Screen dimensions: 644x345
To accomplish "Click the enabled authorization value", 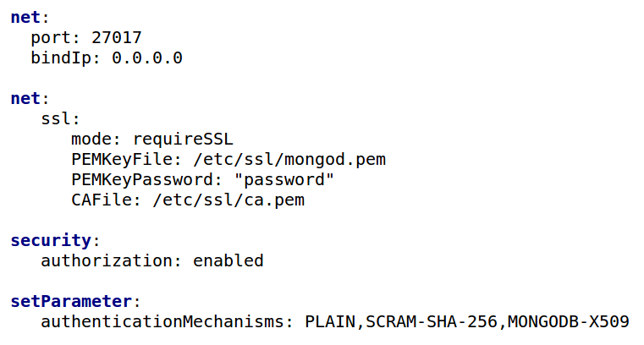I will tap(228, 261).
